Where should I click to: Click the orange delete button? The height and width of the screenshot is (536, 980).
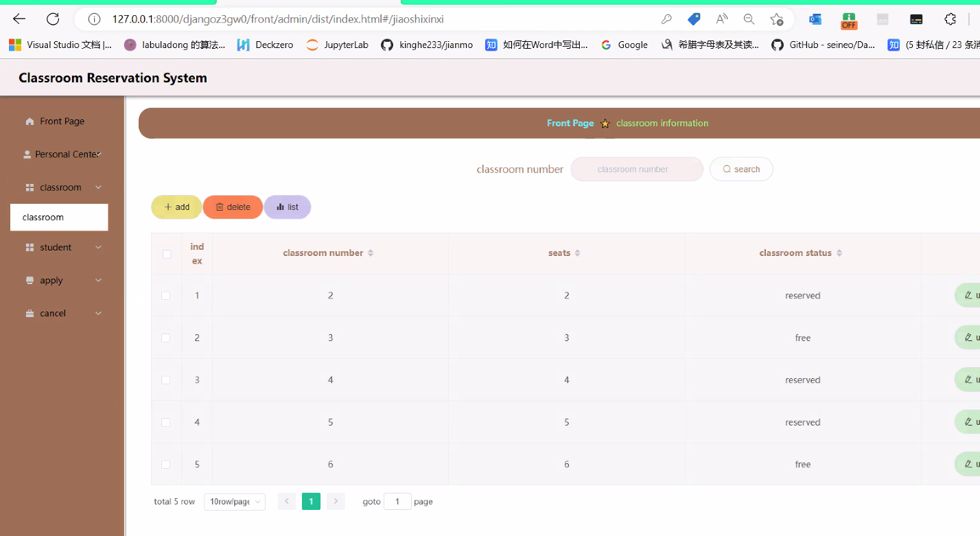(233, 207)
